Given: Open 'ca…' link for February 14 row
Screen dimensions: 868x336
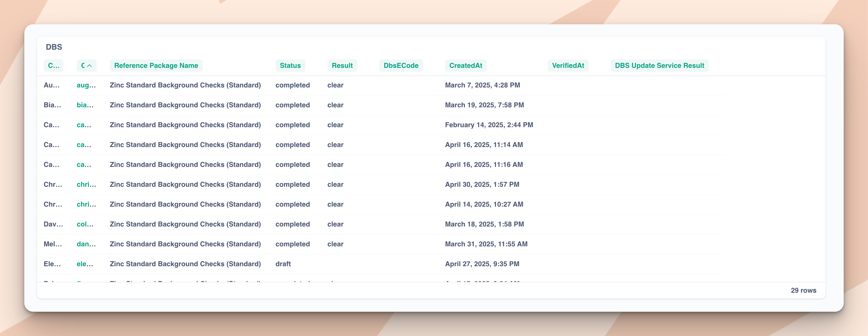Looking at the screenshot, I should (84, 125).
